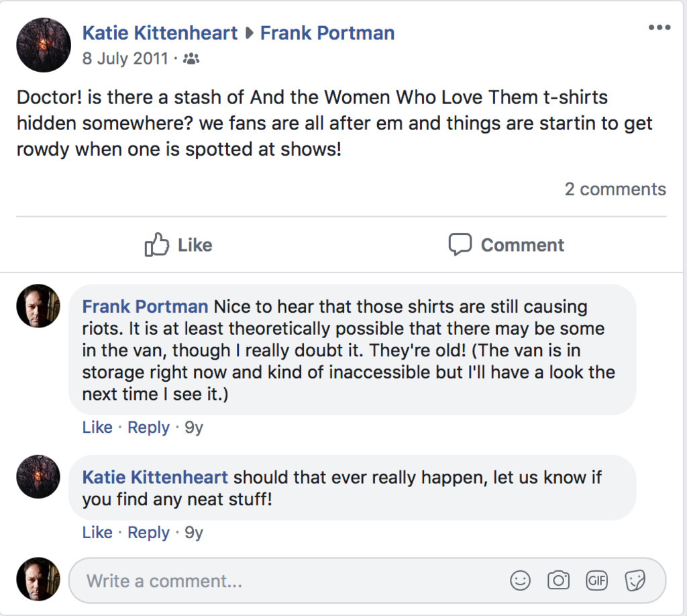Open Frank Portman profile link in header

point(327,33)
